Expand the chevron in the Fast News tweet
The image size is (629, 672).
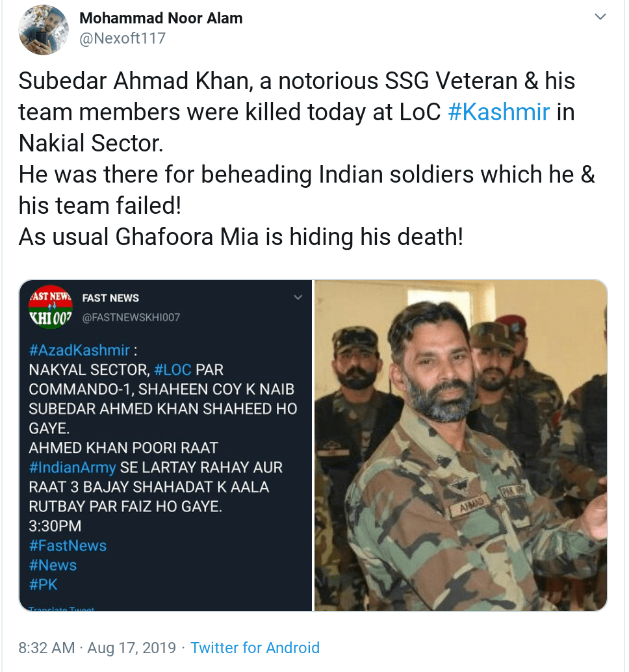298,298
